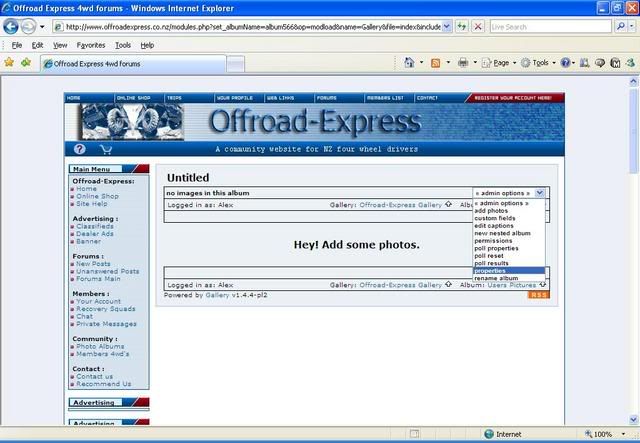Click the search magnifier icon

620,27
